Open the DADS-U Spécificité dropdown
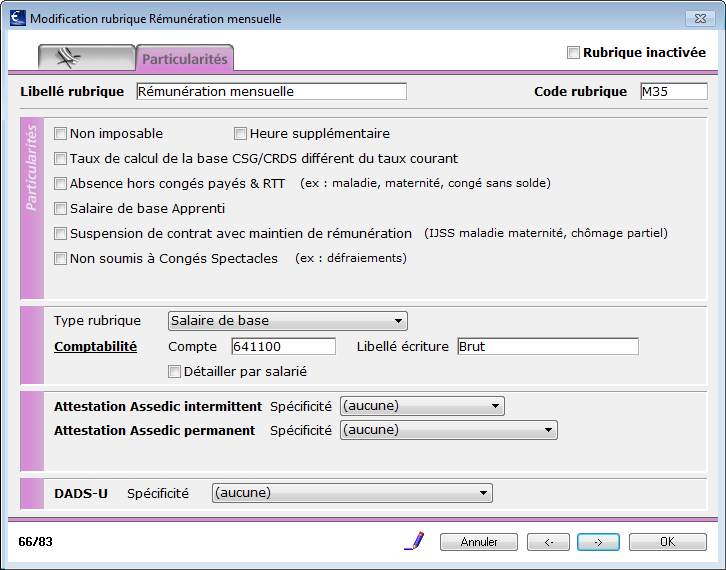Image resolution: width=726 pixels, height=570 pixels. [x=352, y=493]
